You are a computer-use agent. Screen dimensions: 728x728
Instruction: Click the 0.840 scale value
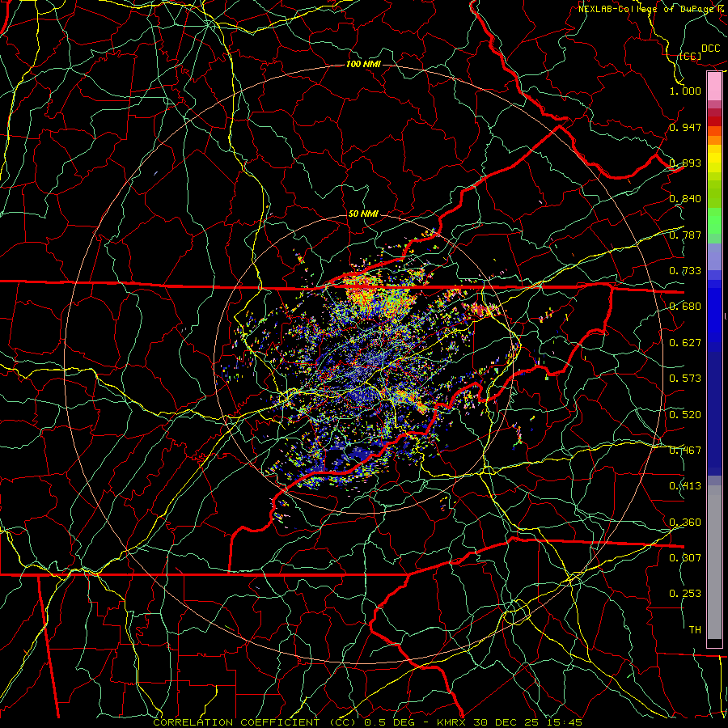pos(685,199)
